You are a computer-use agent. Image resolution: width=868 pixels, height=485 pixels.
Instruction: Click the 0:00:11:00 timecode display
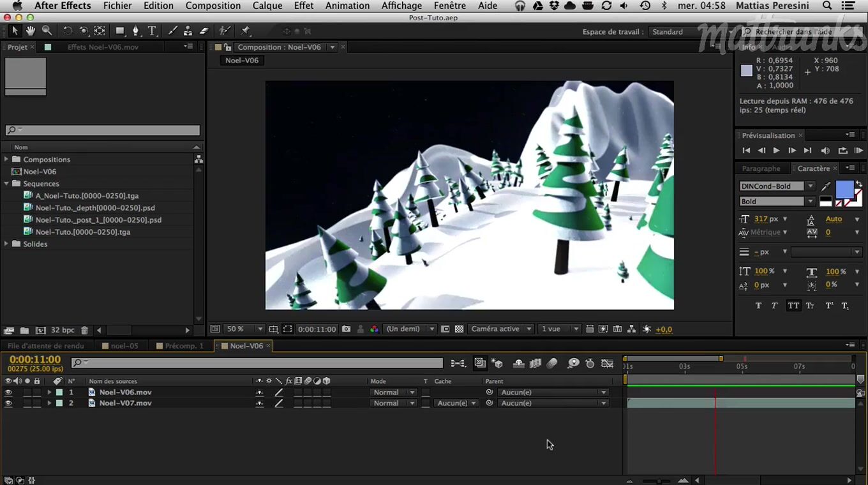click(35, 360)
